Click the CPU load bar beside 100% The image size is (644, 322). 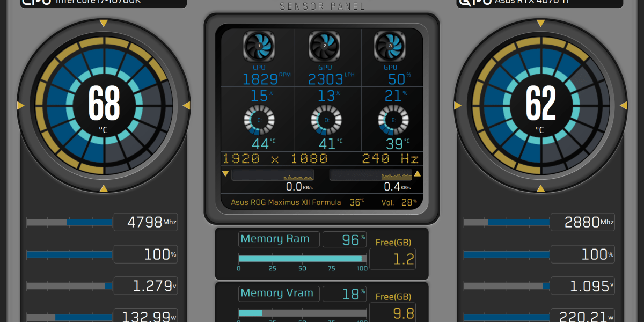point(69,254)
